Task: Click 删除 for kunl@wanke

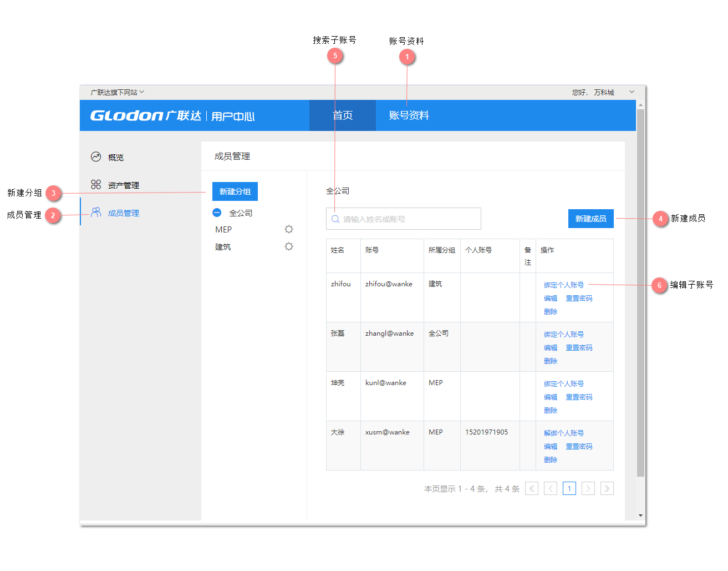Action: click(x=551, y=410)
